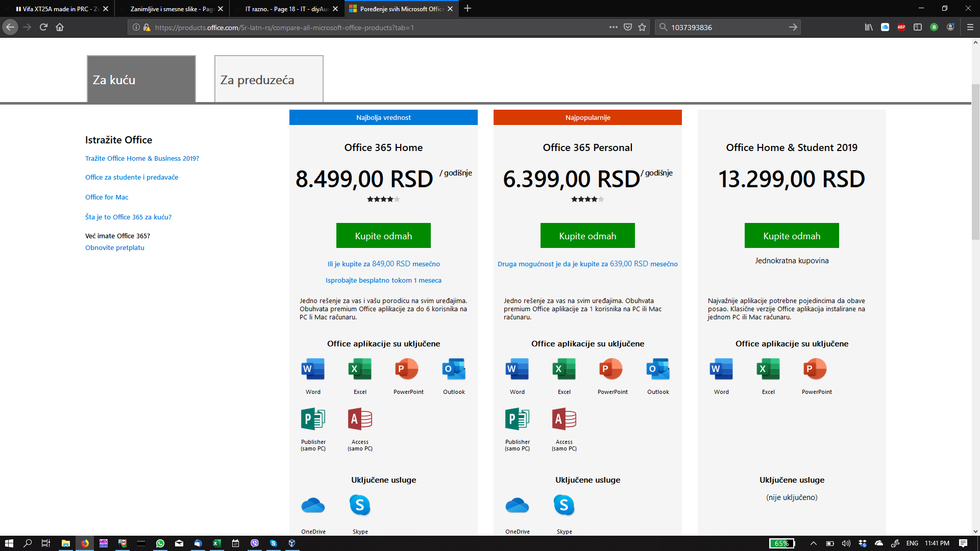980x551 pixels.
Task: Click Isprobajte besplatno tokom 1 meseca link
Action: (383, 280)
